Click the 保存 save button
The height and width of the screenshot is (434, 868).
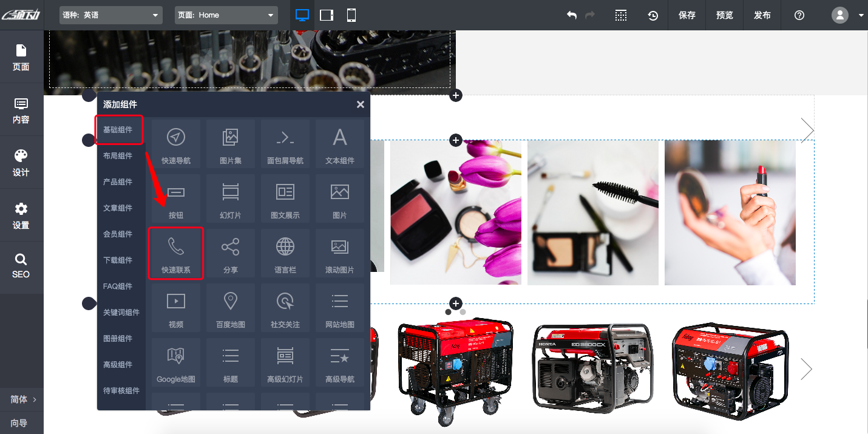(687, 15)
